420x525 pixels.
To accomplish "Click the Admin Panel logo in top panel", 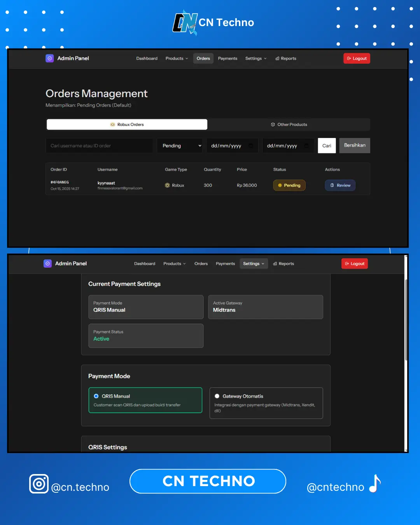I will click(50, 58).
